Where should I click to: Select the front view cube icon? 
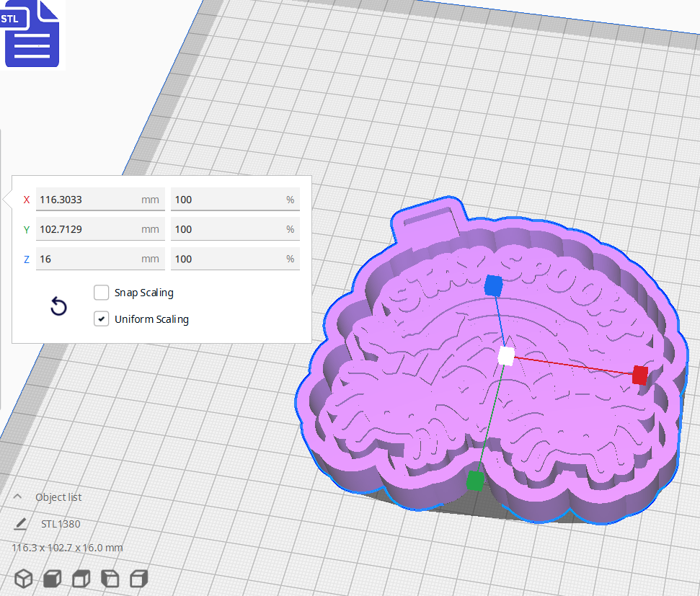click(53, 578)
